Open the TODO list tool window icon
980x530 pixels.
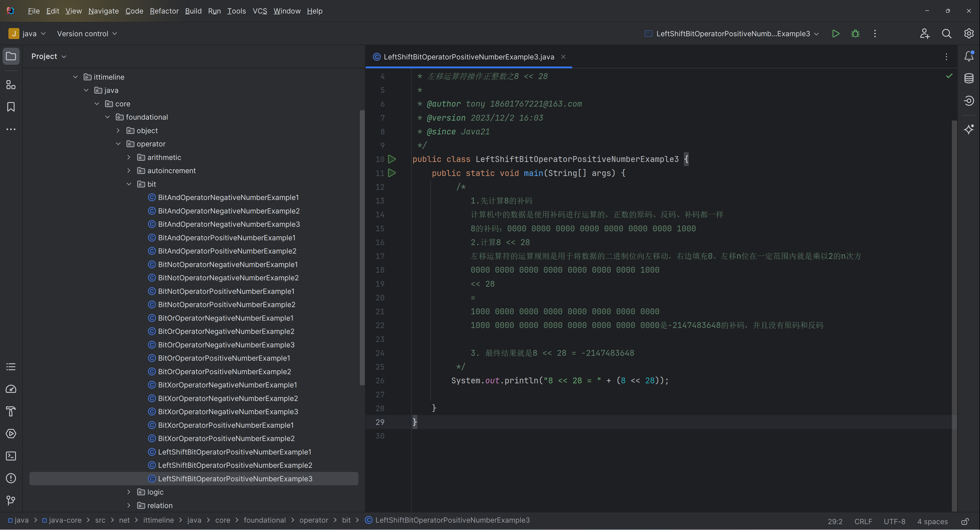pos(11,367)
